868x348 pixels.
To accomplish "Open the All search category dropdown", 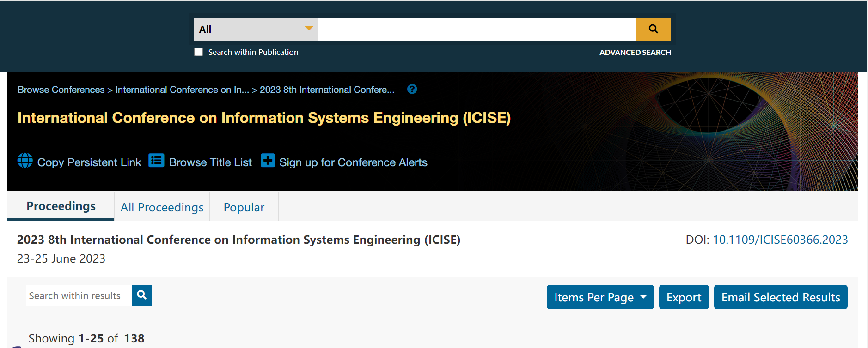I will [256, 29].
